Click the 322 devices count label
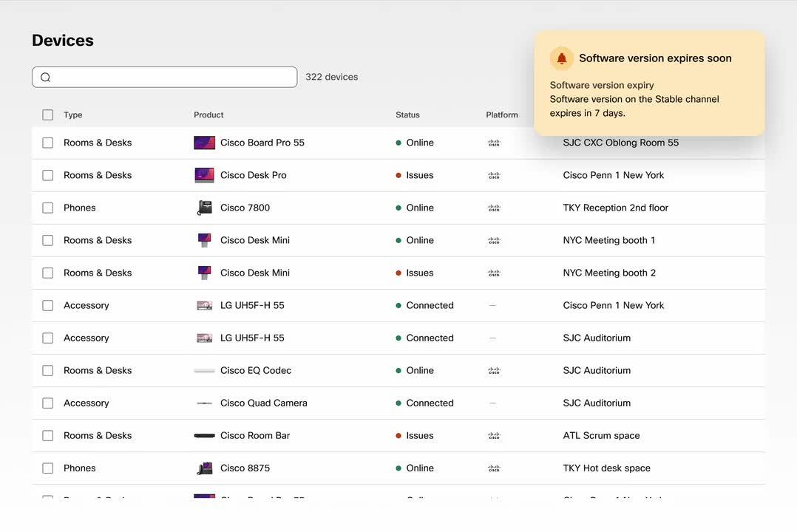 point(331,78)
